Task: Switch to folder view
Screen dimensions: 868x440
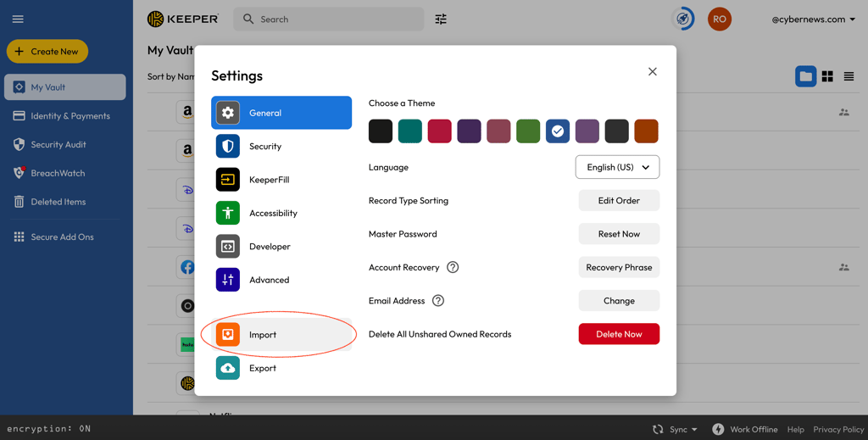Action: [x=806, y=76]
